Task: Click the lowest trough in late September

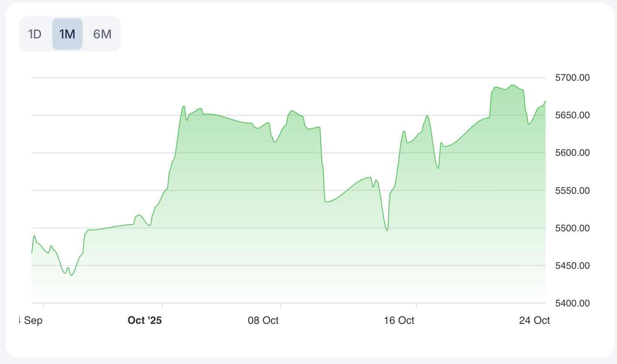Action: 72,275
